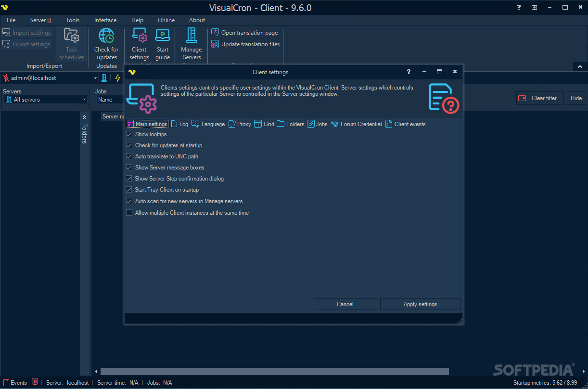Switch to the Proxy tab

(240, 124)
